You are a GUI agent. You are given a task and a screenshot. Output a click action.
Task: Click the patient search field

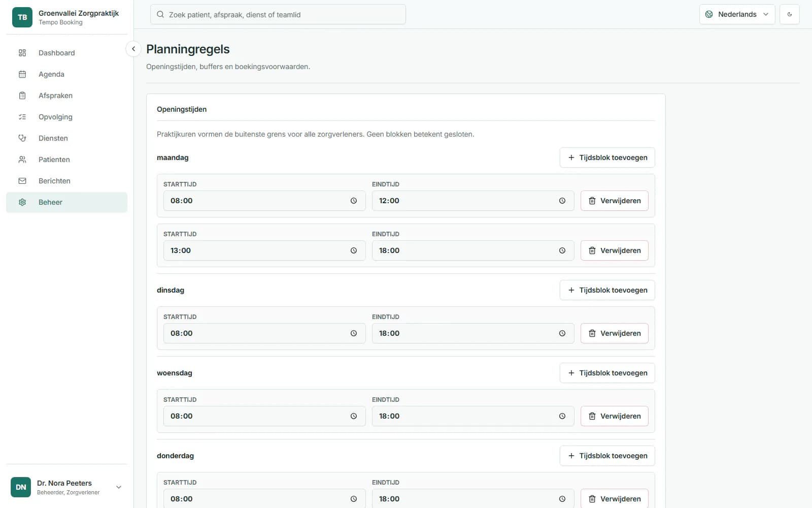tap(278, 14)
